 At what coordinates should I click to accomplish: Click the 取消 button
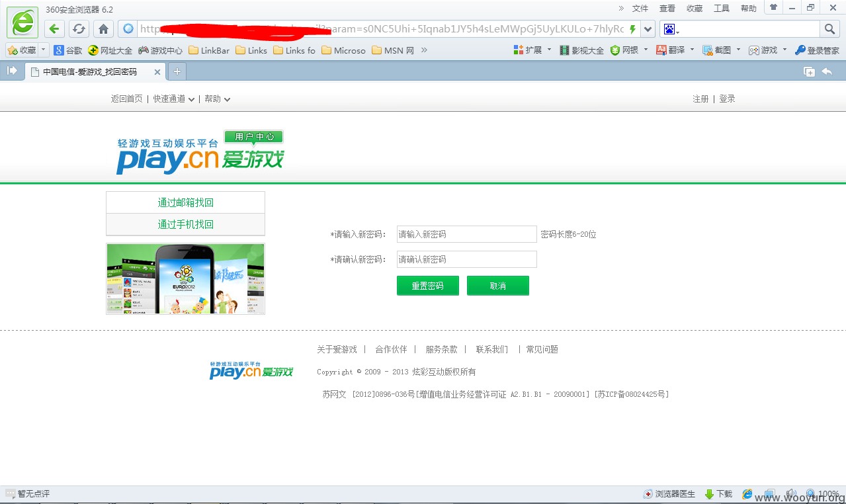[x=498, y=286]
